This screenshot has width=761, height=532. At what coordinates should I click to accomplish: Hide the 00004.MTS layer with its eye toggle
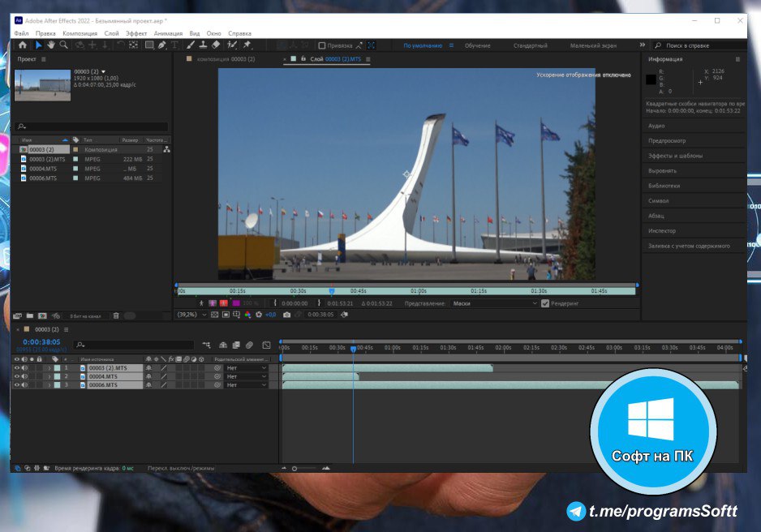point(18,377)
